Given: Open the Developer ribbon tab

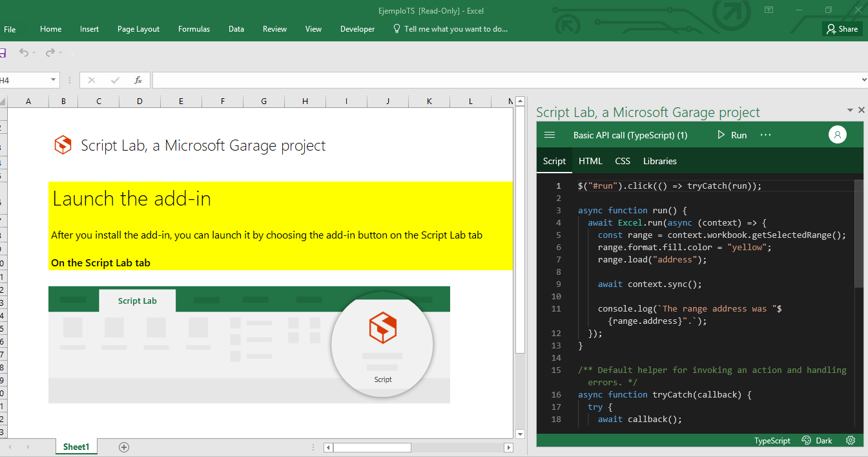Looking at the screenshot, I should pyautogui.click(x=357, y=29).
